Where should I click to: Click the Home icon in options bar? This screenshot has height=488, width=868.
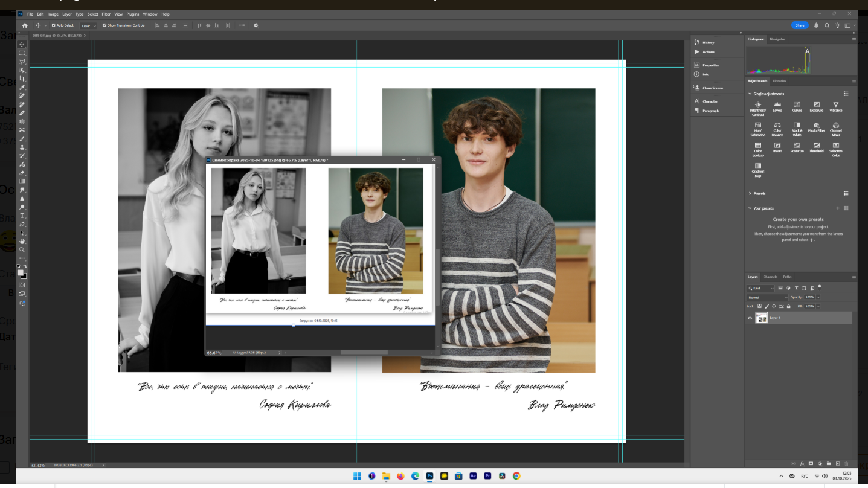tap(25, 25)
